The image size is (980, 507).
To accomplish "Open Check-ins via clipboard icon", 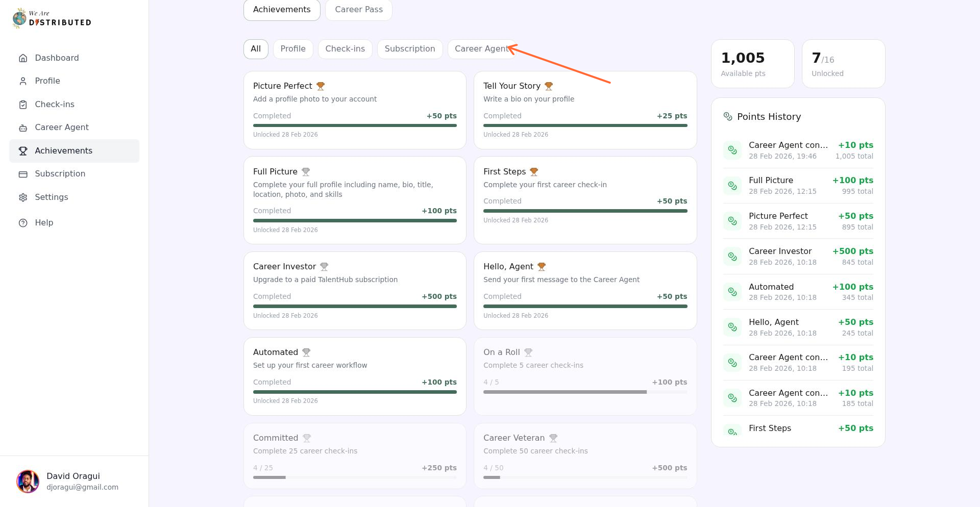I will (23, 104).
